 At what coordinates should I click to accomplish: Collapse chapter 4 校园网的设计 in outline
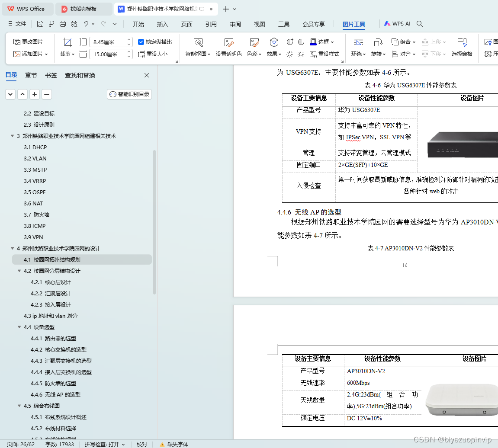(13, 248)
